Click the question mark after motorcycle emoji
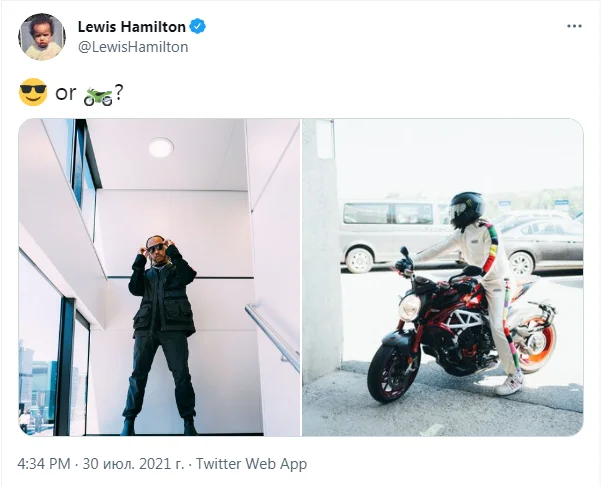The width and height of the screenshot is (601, 486). point(119,93)
